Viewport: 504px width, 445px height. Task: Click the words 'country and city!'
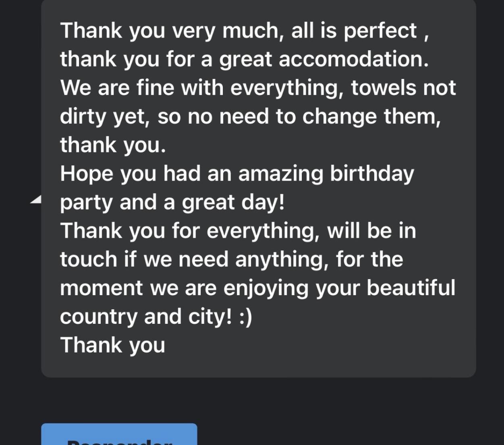coord(146,317)
